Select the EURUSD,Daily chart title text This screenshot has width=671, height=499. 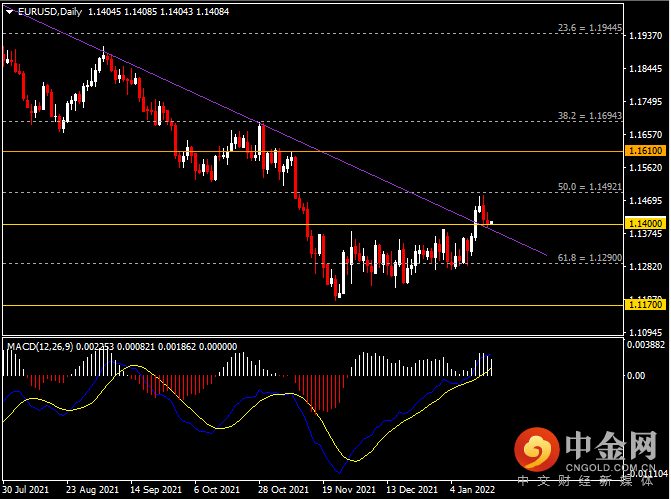(50, 12)
